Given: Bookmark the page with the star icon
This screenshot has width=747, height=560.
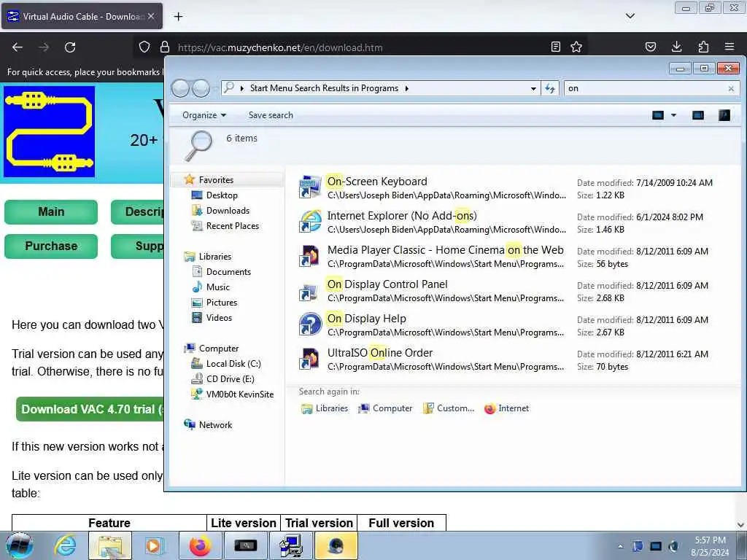Looking at the screenshot, I should (x=576, y=47).
